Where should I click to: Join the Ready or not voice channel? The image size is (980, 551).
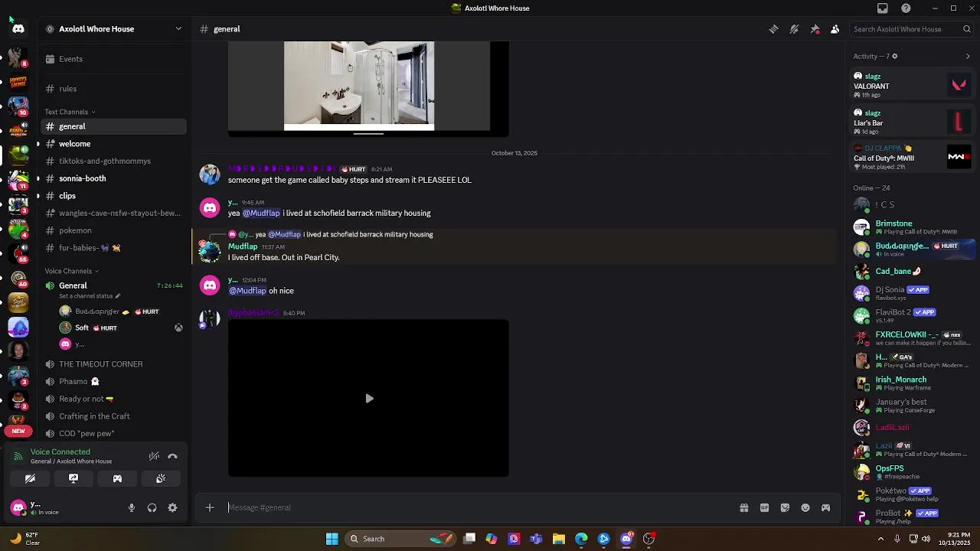pos(114,399)
